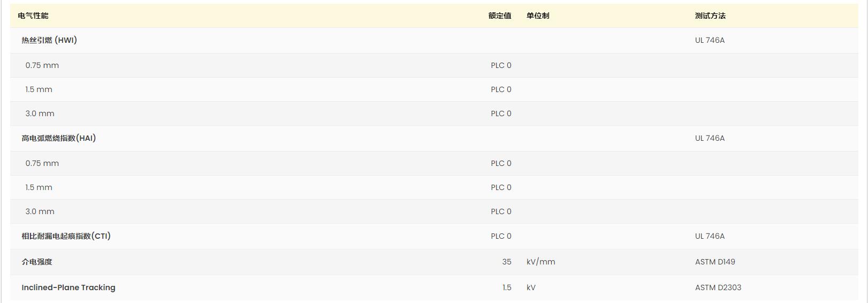
Task: Select UL 746A in the CTI row
Action: click(710, 236)
